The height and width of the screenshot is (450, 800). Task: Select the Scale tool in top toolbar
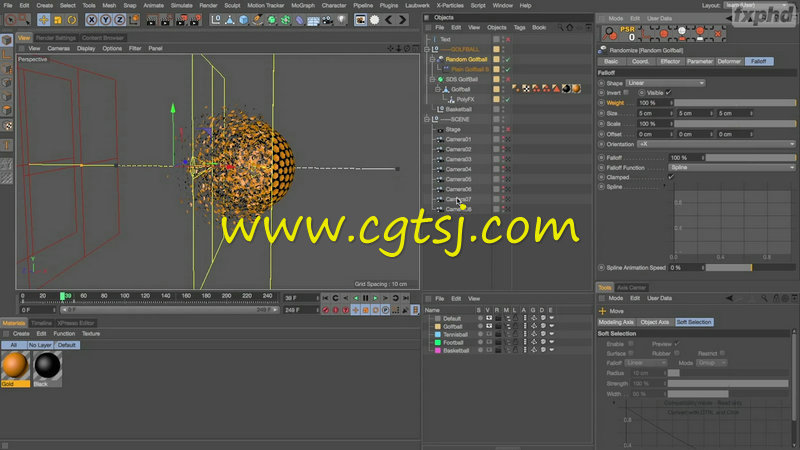pos(58,20)
